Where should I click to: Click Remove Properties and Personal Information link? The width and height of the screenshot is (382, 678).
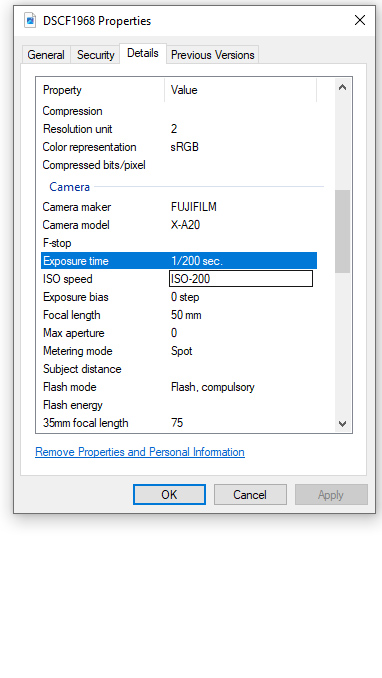tap(140, 452)
